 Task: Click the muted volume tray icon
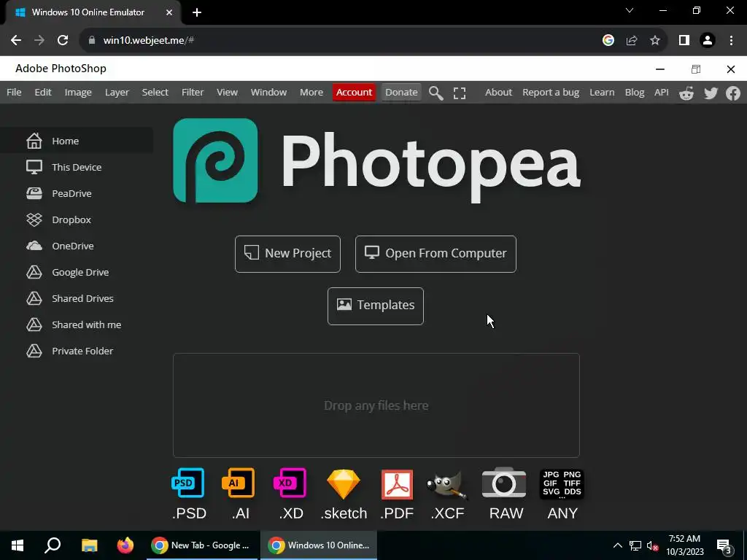tap(652, 545)
